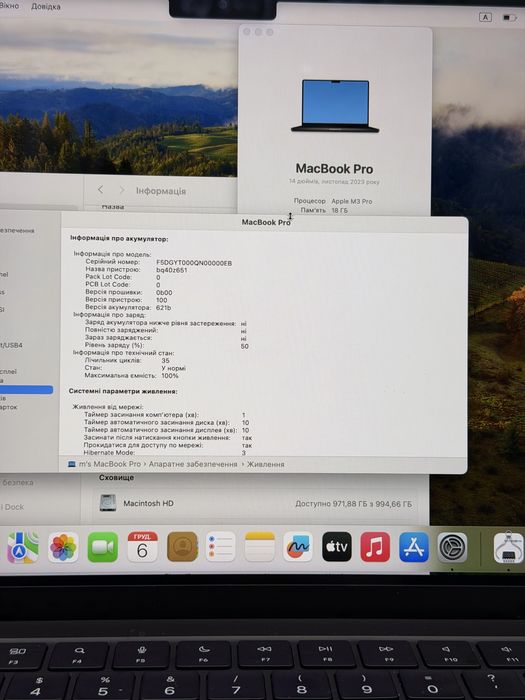Screen dimensions: 525x700
Task: Click the 'Apple M3 Pro' processor value
Action: 352,201
